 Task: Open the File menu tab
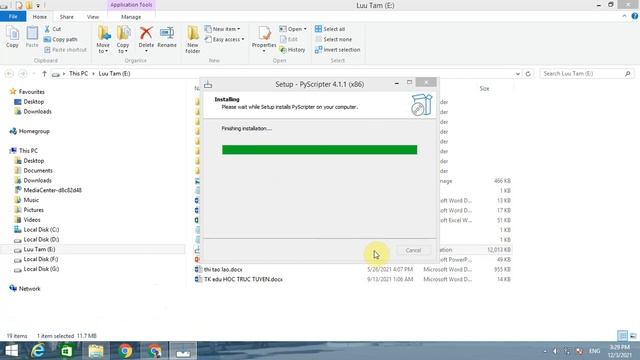pos(13,17)
